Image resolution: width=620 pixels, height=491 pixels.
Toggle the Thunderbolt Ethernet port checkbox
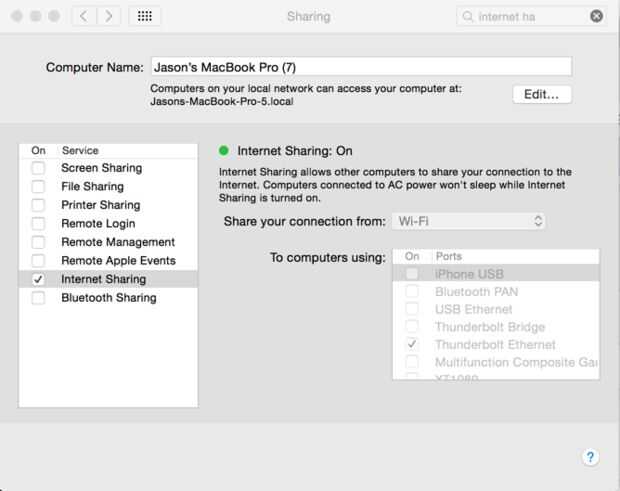tap(412, 345)
